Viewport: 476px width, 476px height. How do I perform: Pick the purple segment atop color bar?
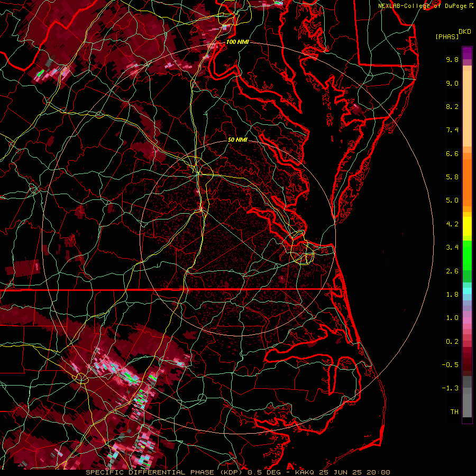coord(467,53)
